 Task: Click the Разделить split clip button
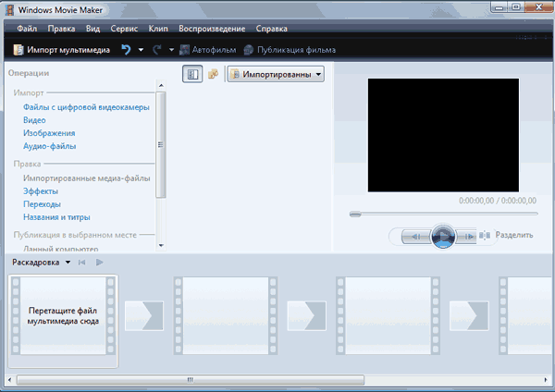pos(506,235)
